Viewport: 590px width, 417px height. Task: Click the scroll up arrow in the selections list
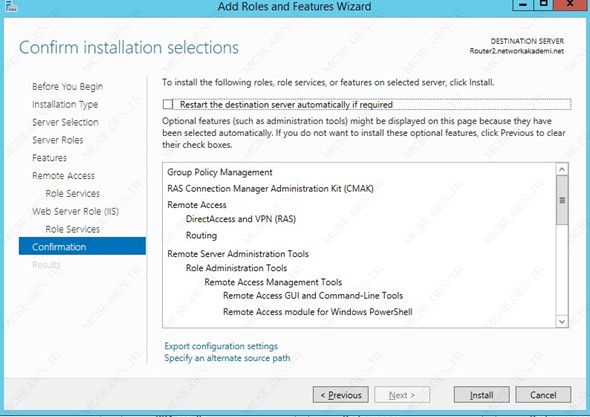[x=562, y=169]
